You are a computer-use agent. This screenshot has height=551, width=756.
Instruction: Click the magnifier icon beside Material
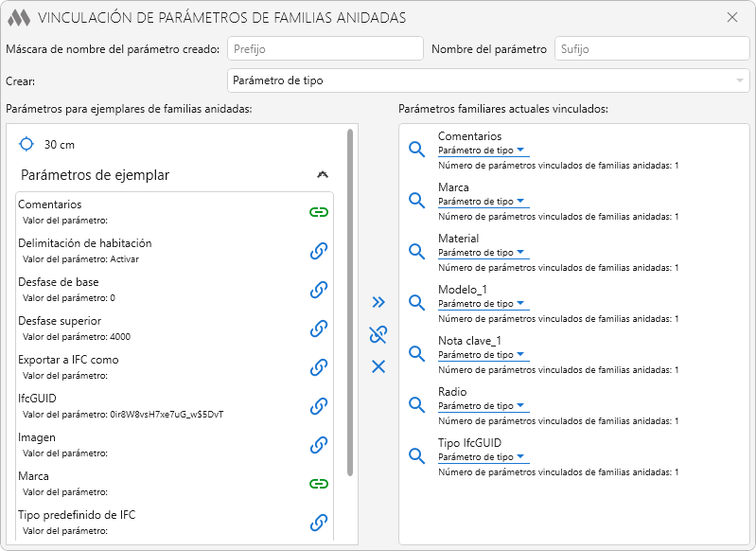(416, 251)
